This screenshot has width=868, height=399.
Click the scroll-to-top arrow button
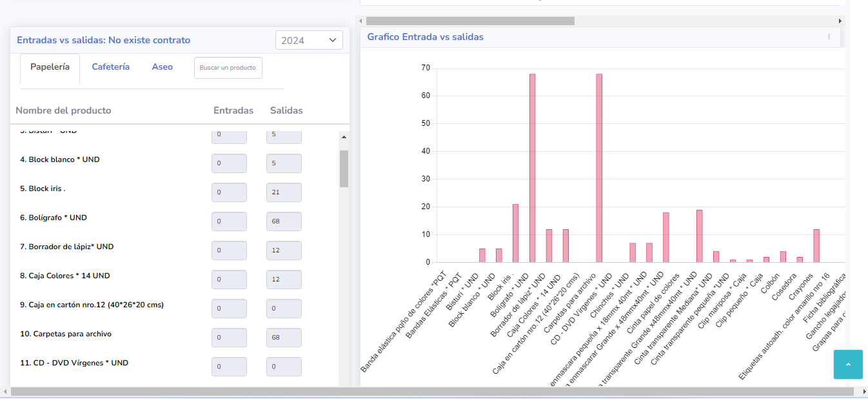(x=847, y=364)
